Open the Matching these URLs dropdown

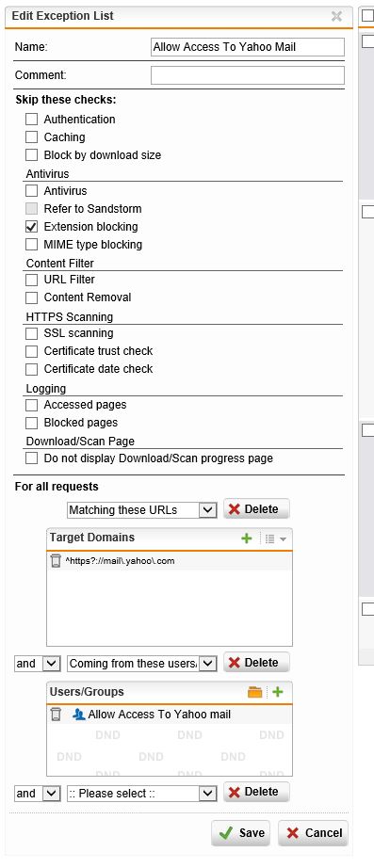[x=141, y=510]
